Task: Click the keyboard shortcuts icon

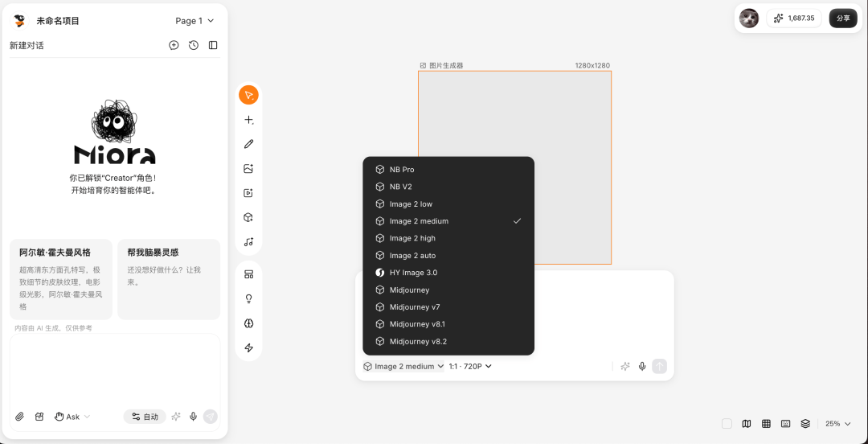Action: click(x=785, y=424)
